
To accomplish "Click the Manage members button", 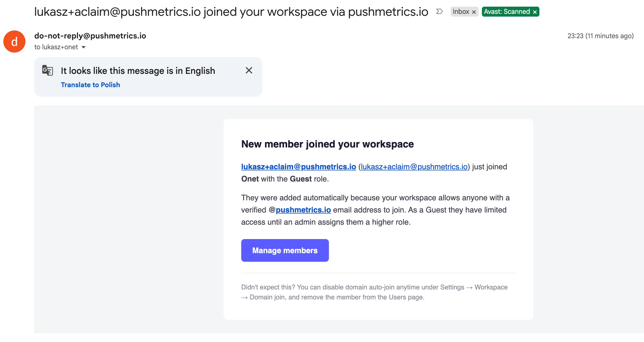I will (285, 250).
